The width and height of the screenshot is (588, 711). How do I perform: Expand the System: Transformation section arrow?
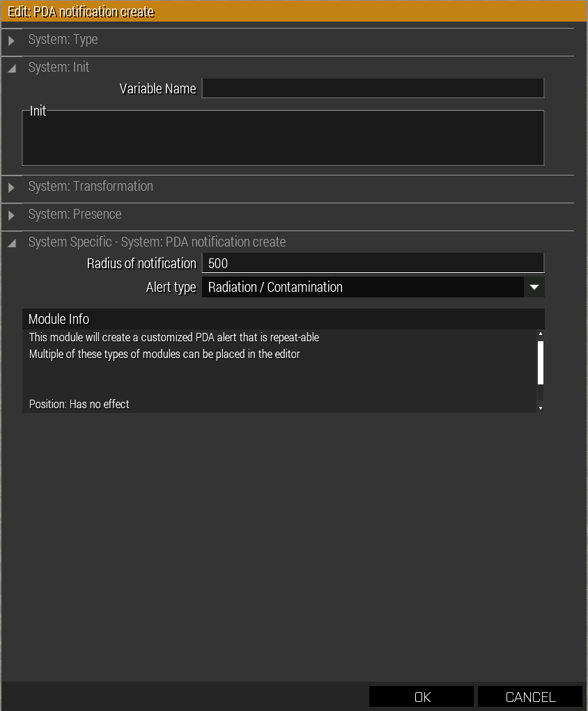pos(11,187)
